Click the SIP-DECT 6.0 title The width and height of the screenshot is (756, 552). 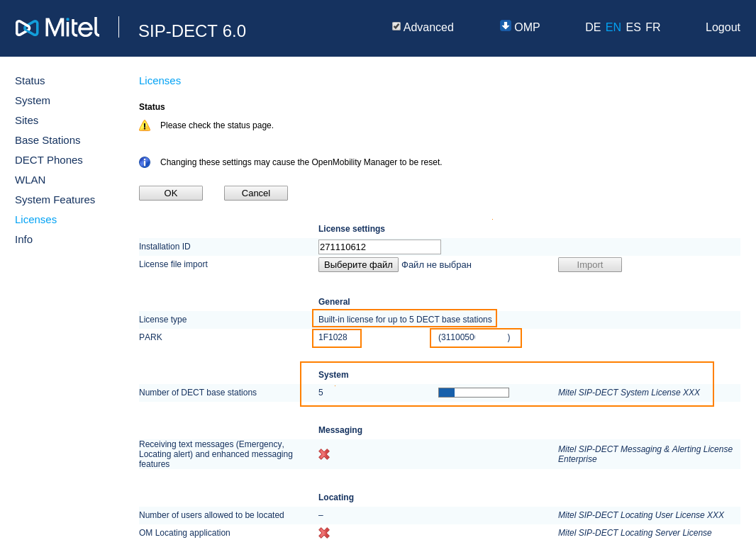click(192, 31)
